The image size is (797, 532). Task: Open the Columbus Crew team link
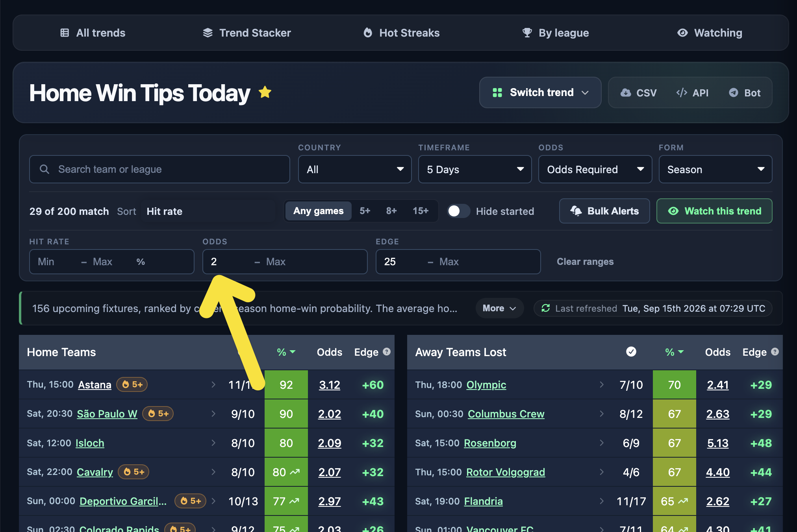click(506, 414)
